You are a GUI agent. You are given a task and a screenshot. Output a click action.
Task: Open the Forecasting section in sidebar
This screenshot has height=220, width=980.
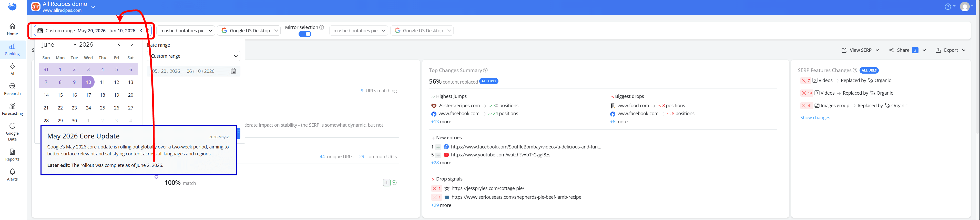12,109
